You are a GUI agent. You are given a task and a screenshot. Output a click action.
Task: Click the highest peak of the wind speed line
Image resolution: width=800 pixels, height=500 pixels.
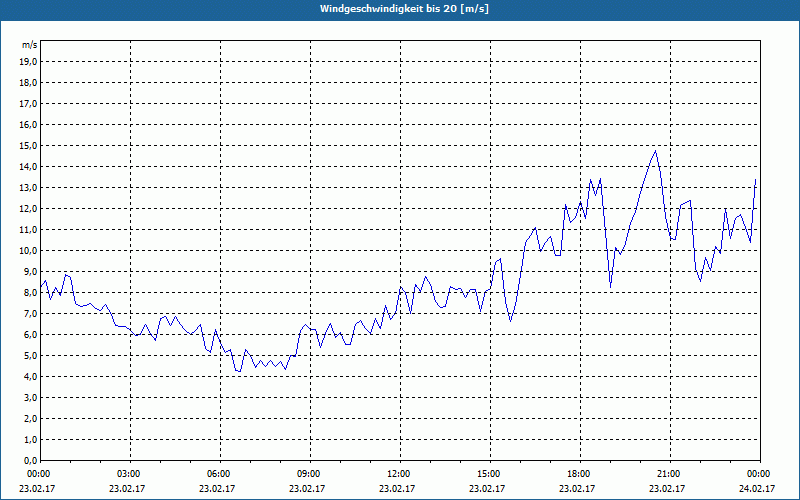coord(656,151)
